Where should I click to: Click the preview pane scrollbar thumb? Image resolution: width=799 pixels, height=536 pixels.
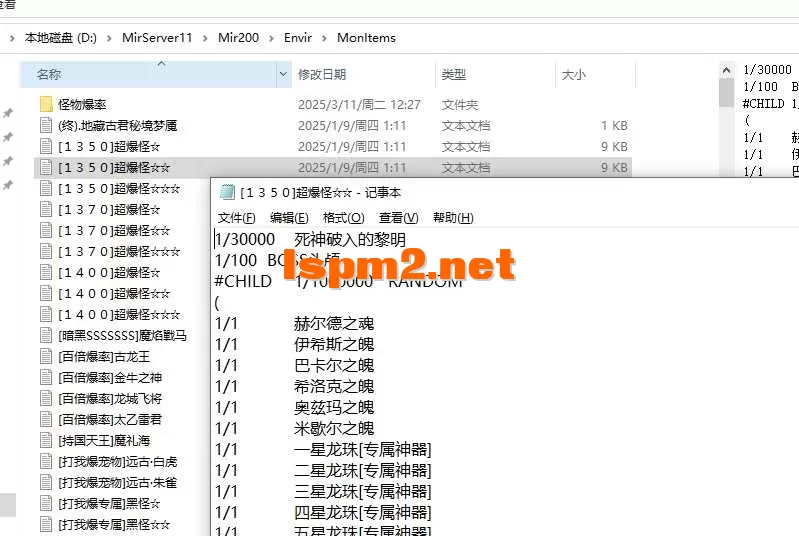(x=726, y=92)
